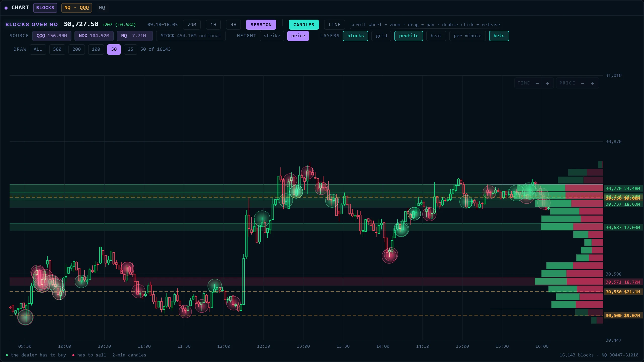Click the 30,737 18.63M level label
Screen dimensions: 644x362
[623, 204]
